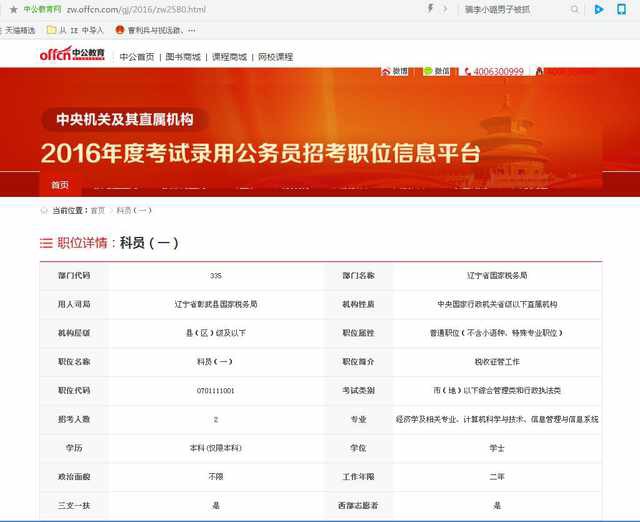Image resolution: width=640 pixels, height=522 pixels.
Task: Open the 课程商城 menu link
Action: tap(229, 57)
